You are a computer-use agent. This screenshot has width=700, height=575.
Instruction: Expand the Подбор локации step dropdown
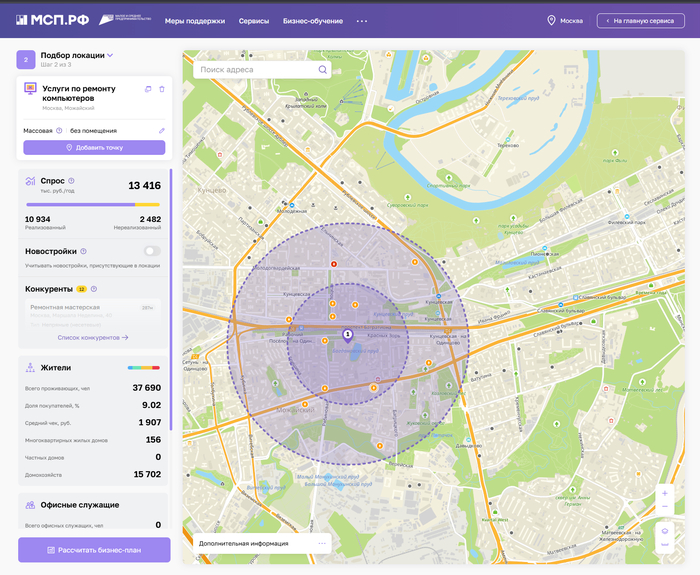[110, 55]
